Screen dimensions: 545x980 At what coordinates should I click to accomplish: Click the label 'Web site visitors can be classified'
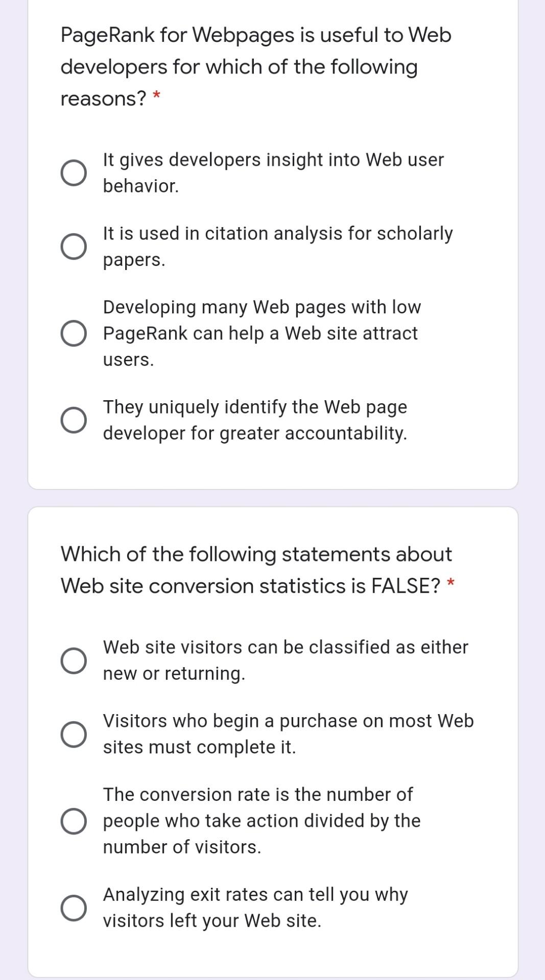point(285,659)
